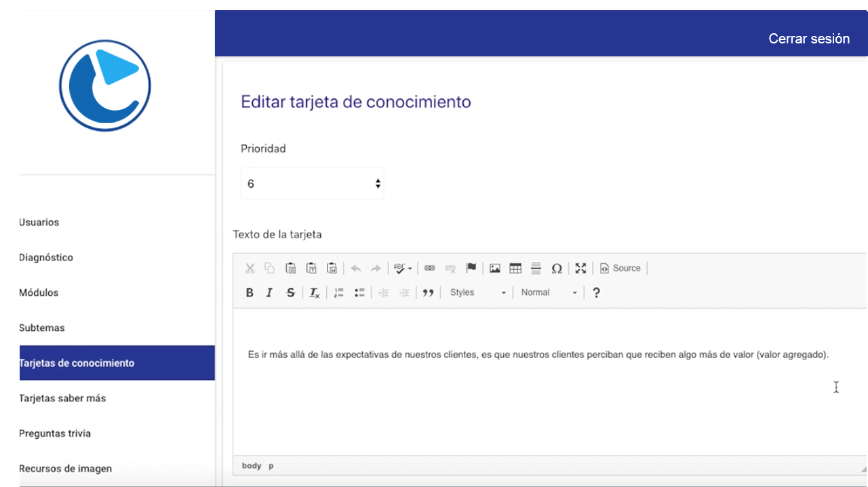868x487 pixels.
Task: Click Paste as plain text icon
Action: click(311, 268)
